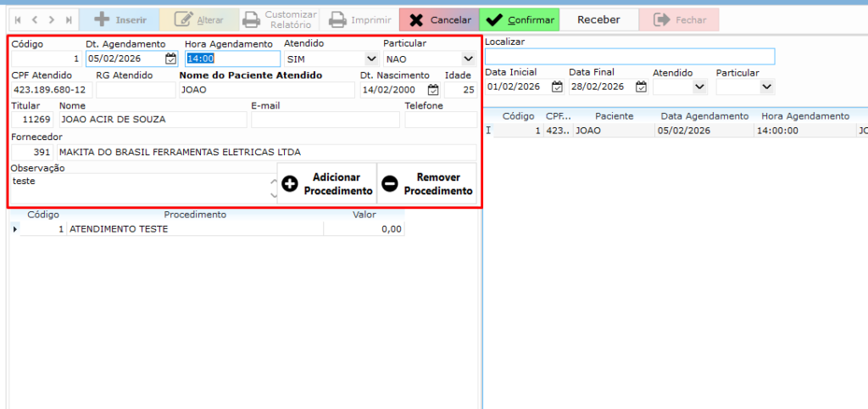This screenshot has width=868, height=409.
Task: Click Adicionar Procedimento button
Action: click(x=327, y=184)
